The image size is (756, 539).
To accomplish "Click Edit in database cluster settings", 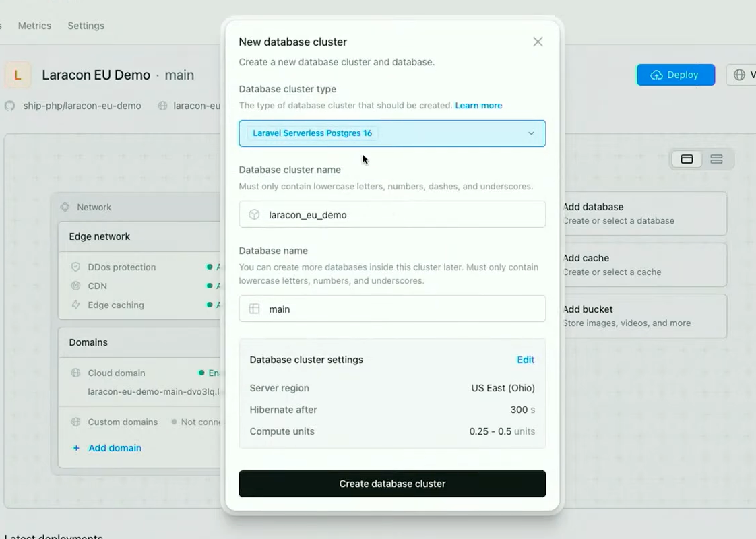I will point(525,360).
